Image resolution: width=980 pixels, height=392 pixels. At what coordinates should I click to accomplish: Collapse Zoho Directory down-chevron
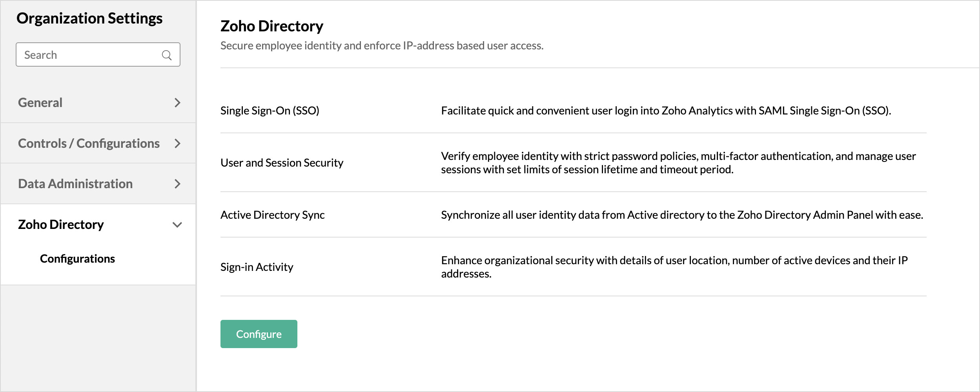point(177,225)
